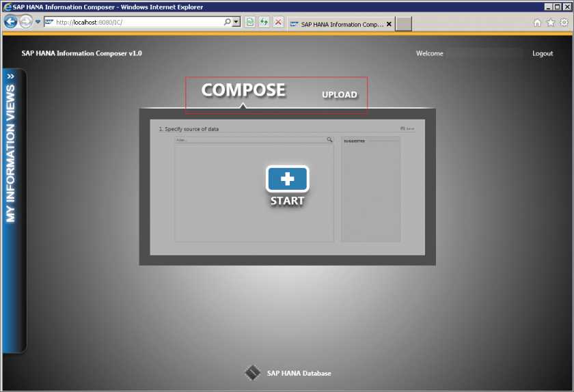Click the browser Forward arrow button
Screen dimensions: 574x392
coord(26,22)
